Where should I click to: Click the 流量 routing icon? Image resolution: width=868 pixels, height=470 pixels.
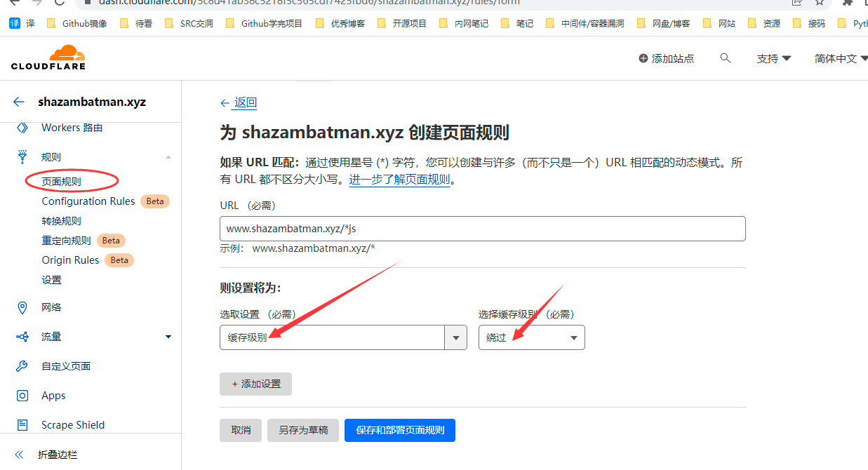[x=22, y=337]
